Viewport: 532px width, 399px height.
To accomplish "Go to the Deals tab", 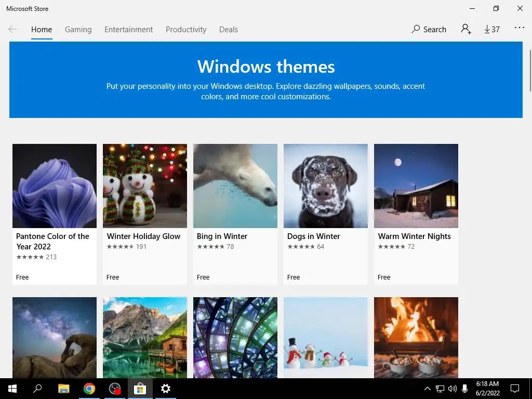I will point(229,30).
